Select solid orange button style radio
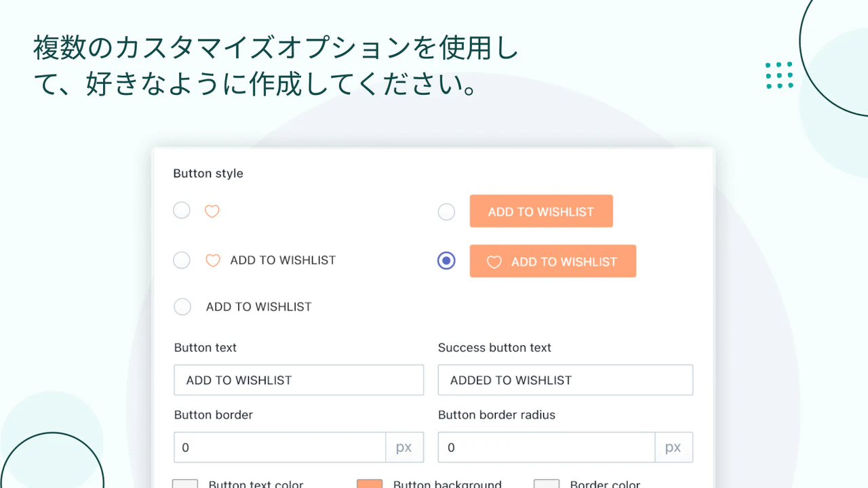The width and height of the screenshot is (868, 488). (446, 212)
